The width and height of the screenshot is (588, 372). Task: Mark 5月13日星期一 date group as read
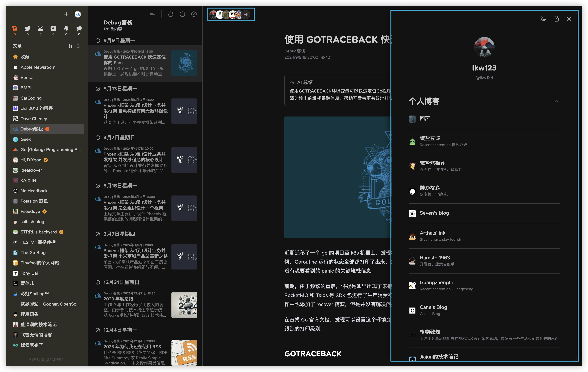click(98, 89)
